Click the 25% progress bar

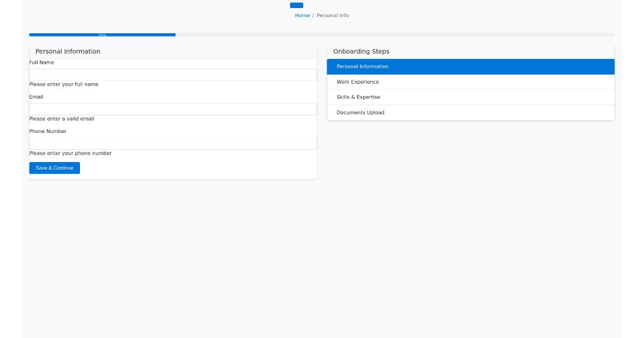click(102, 34)
